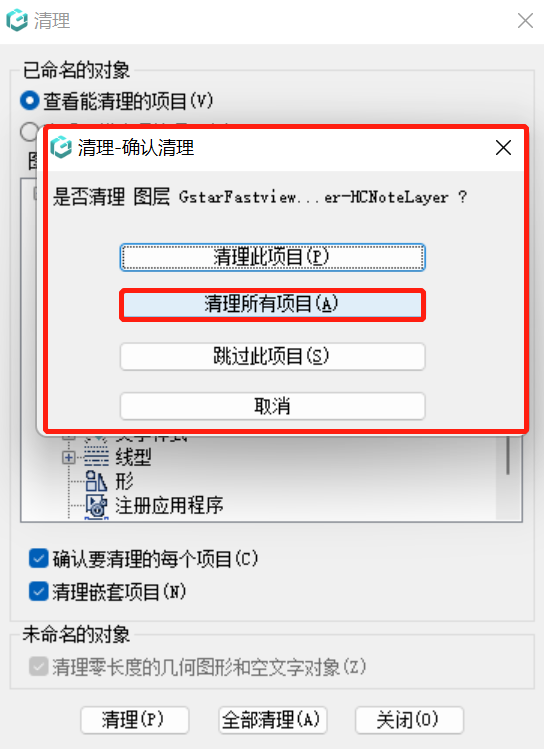This screenshot has height=749, width=544.
Task: Select the 注册应用程序 tree item label
Action: click(169, 505)
